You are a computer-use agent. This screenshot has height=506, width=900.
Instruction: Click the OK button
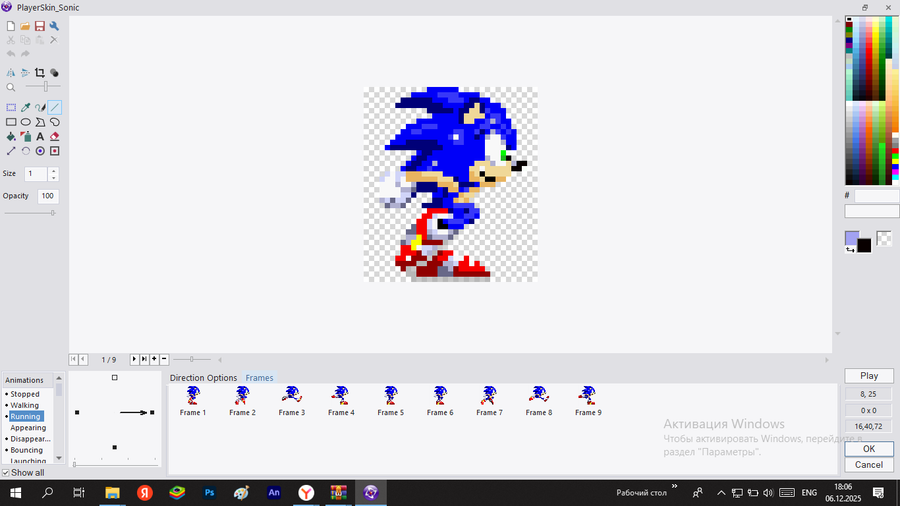[869, 449]
